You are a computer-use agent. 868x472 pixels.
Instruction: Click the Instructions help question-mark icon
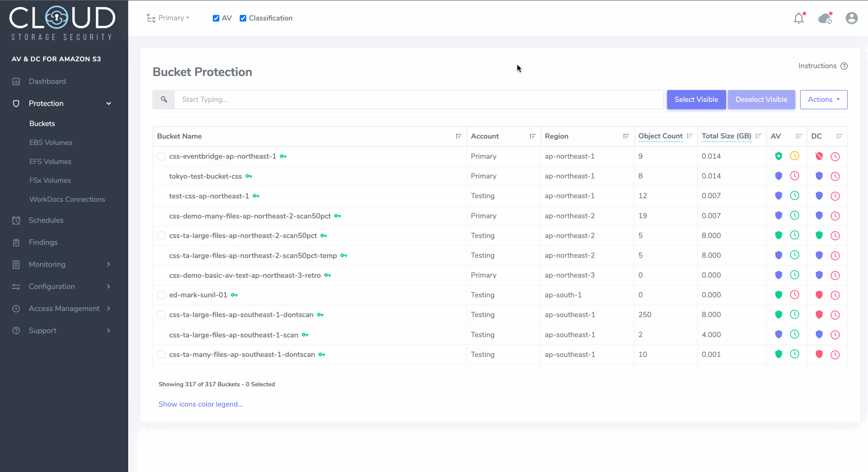coord(844,66)
